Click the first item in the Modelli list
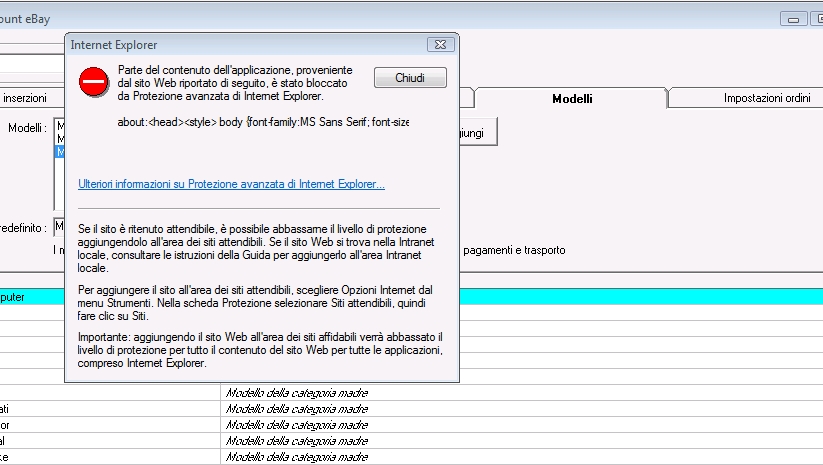The image size is (823, 465). (60, 126)
